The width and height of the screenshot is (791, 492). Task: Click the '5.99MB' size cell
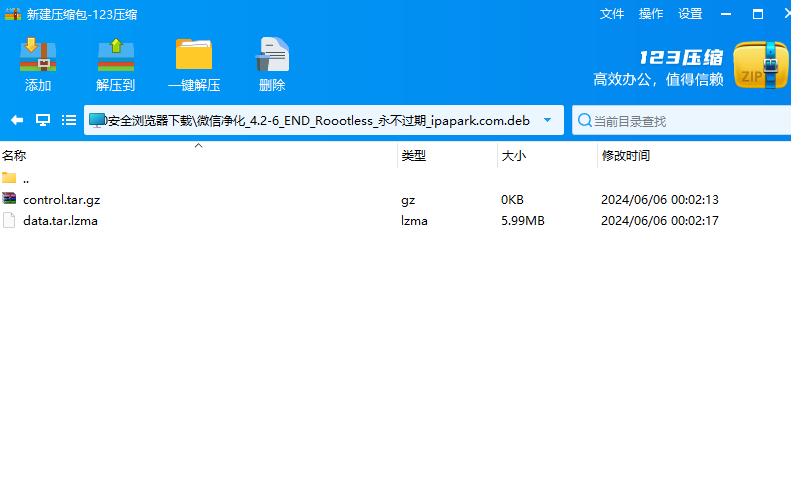[x=523, y=221]
